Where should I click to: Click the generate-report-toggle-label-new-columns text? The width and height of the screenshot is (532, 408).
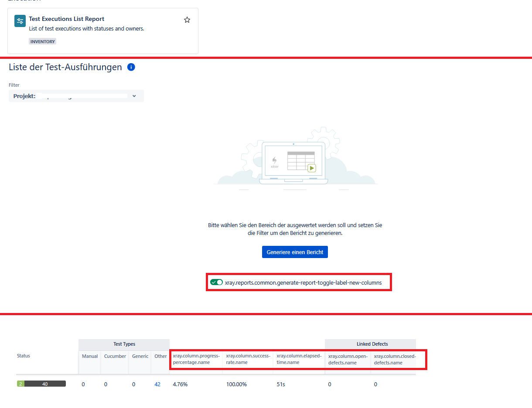click(303, 282)
